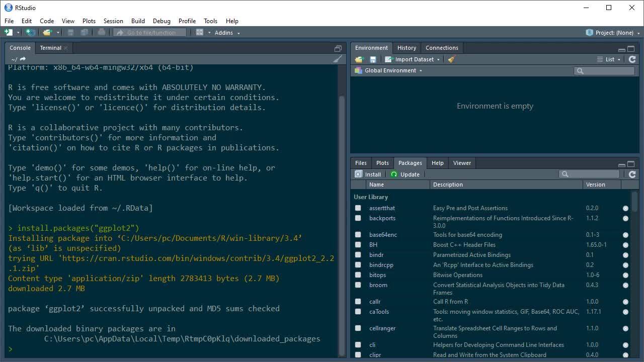
Task: Remove the assertthat package with its X icon
Action: click(x=625, y=208)
